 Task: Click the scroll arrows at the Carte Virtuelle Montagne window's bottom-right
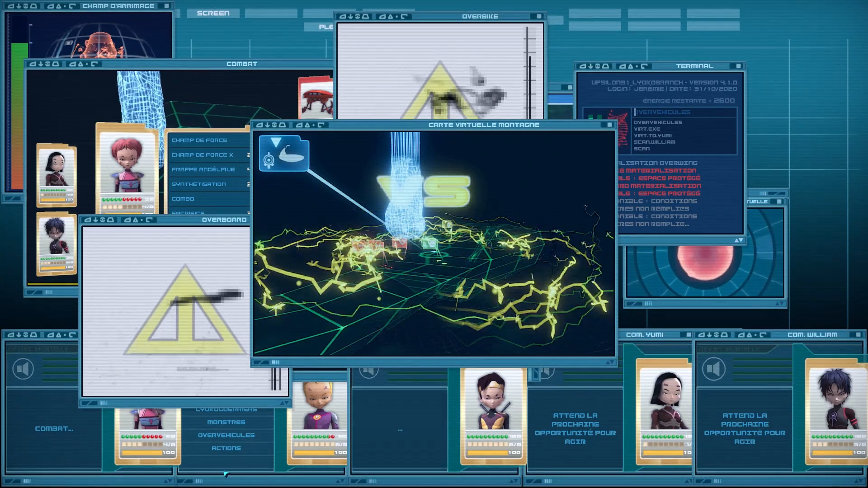coord(610,362)
